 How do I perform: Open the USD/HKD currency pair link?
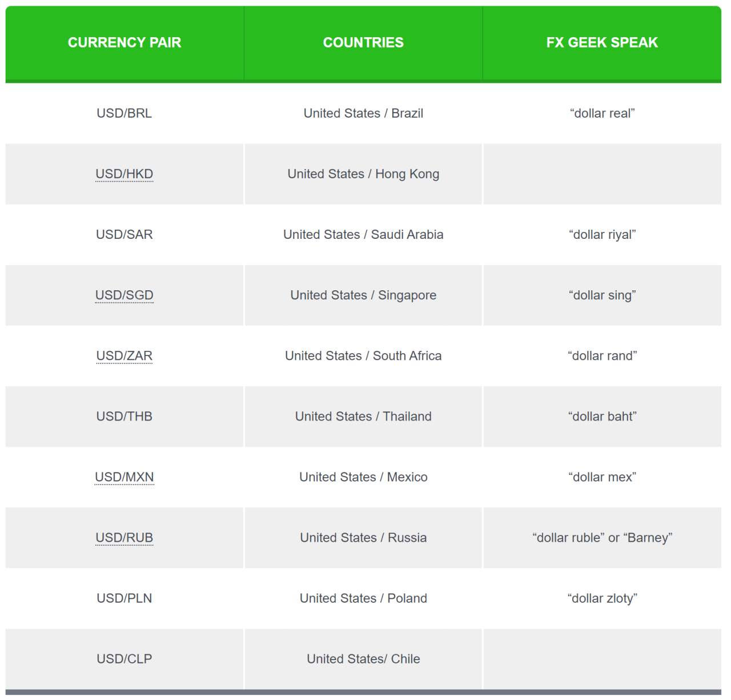pyautogui.click(x=124, y=174)
